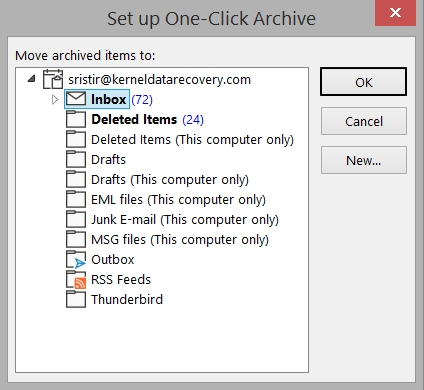Viewport: 424px width, 390px height.
Task: Pick the Thunderbird folder label
Action: tap(127, 300)
